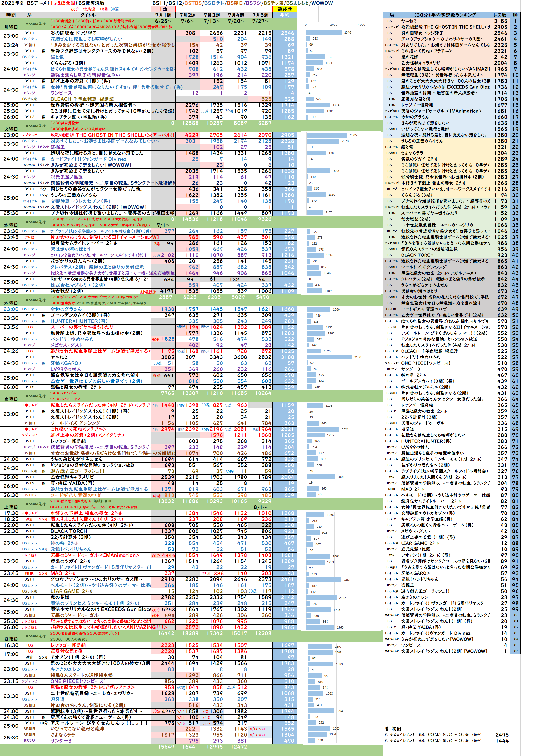Select the 月曜日 day section label

pos(11,27)
